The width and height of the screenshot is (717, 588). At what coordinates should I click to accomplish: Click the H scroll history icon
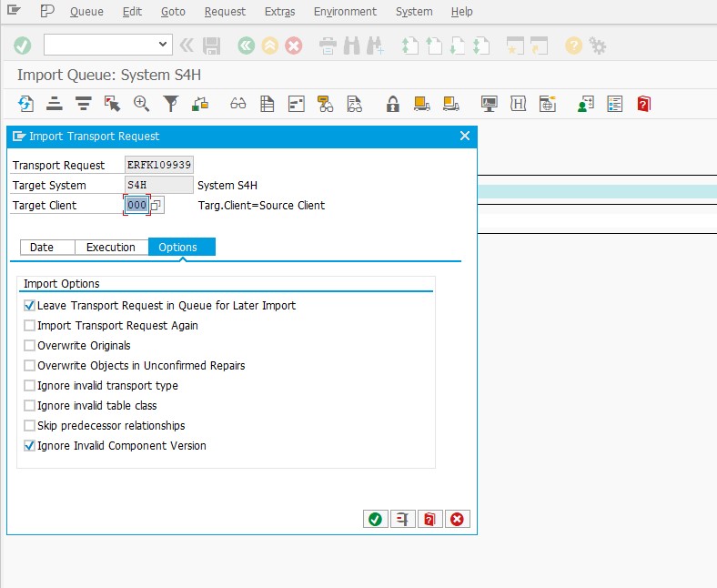click(518, 104)
